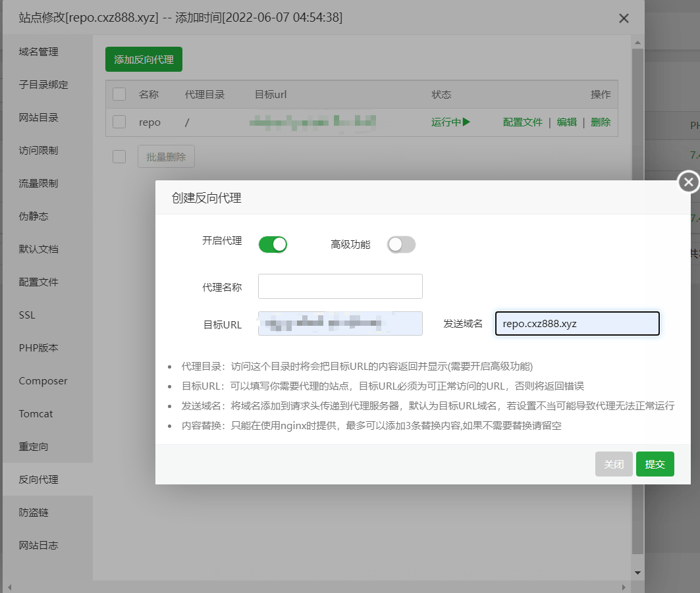Delete the repo proxy via 删除 link
This screenshot has width=700, height=593.
(600, 122)
